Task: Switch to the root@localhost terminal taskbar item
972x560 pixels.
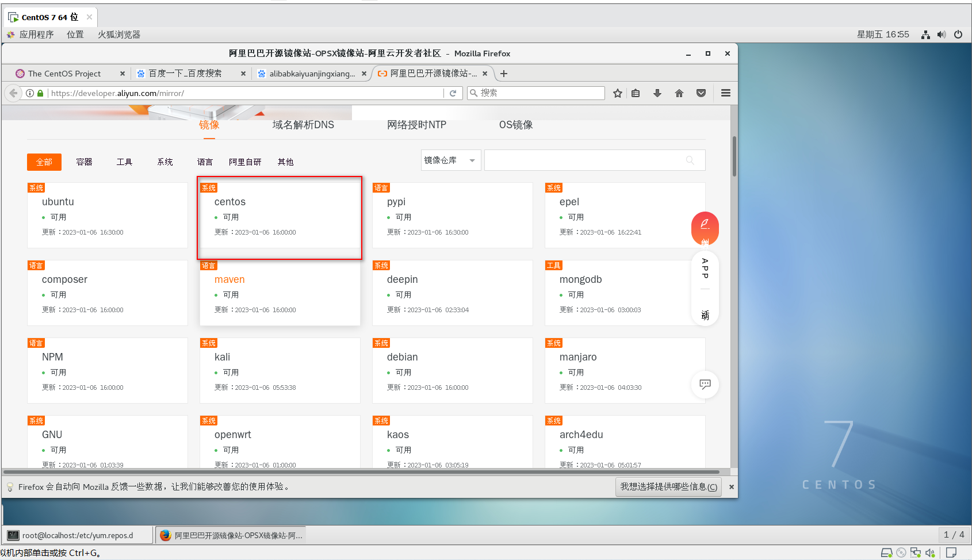Action: [x=78, y=535]
